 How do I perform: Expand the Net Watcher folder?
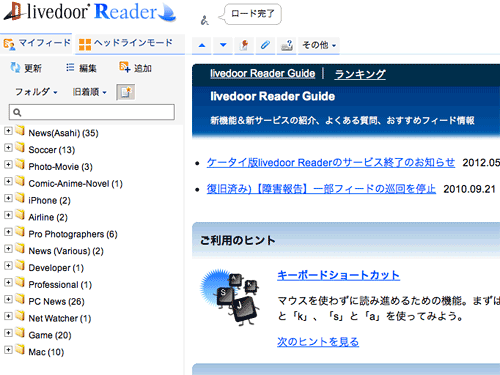(x=8, y=316)
